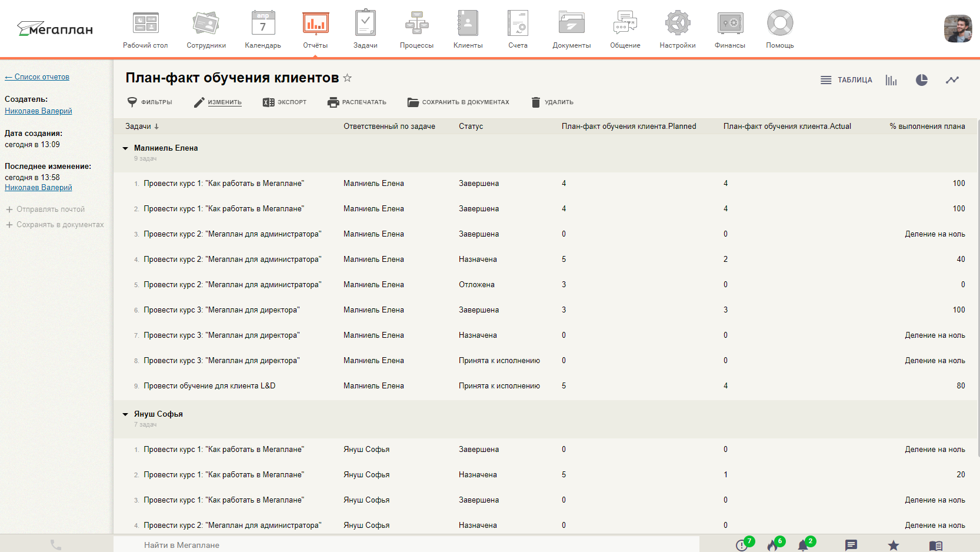This screenshot has width=980, height=552.
Task: Mark the report as favorite with star
Action: tap(347, 78)
